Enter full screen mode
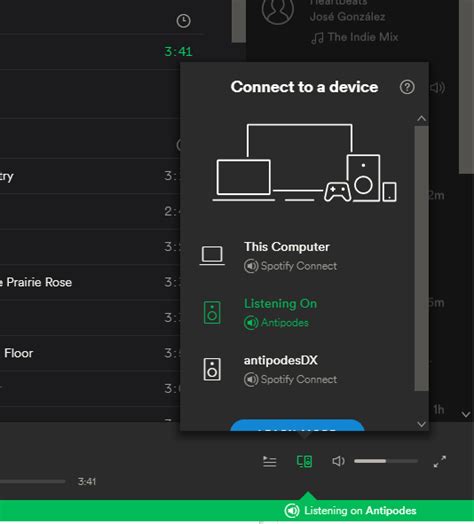474x524 pixels. (440, 462)
